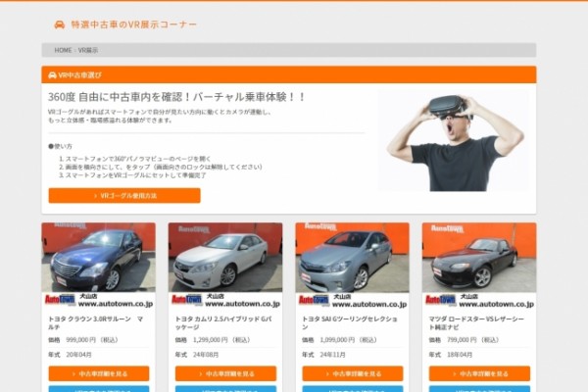This screenshot has height=392, width=588.
Task: Click the price 1,299,000円 (税込)
Action: tap(222, 340)
